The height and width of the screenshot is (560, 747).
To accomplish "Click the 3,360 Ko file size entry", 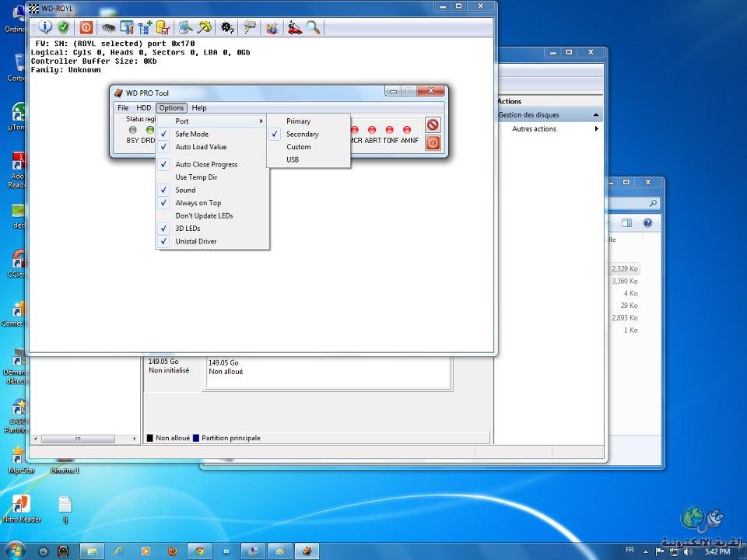I will pyautogui.click(x=625, y=282).
